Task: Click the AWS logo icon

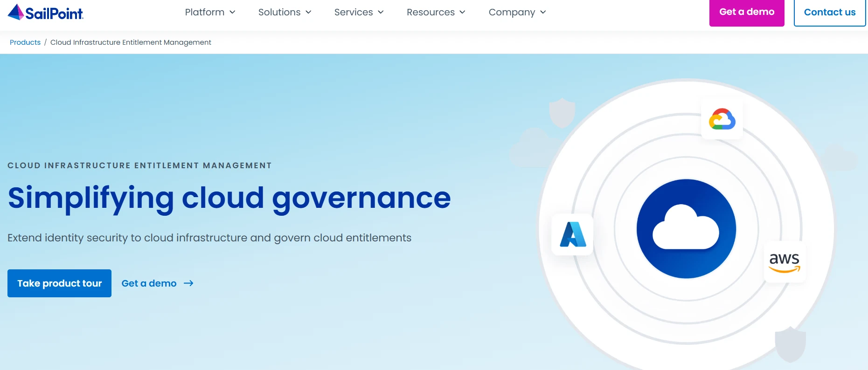Action: (785, 262)
